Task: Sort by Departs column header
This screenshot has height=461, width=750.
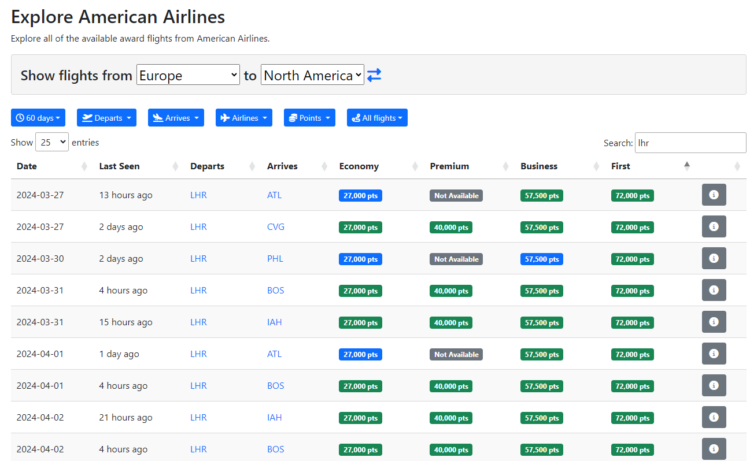Action: [222, 166]
